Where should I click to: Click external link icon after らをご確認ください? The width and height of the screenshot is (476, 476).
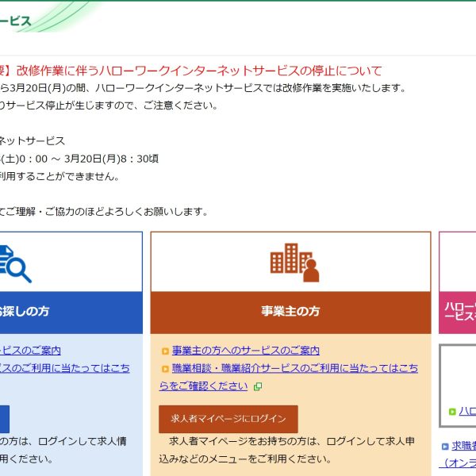click(258, 386)
